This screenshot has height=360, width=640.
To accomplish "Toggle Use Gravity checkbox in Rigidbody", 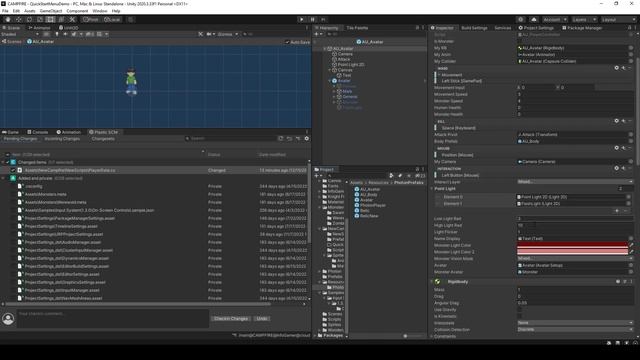I will (520, 309).
